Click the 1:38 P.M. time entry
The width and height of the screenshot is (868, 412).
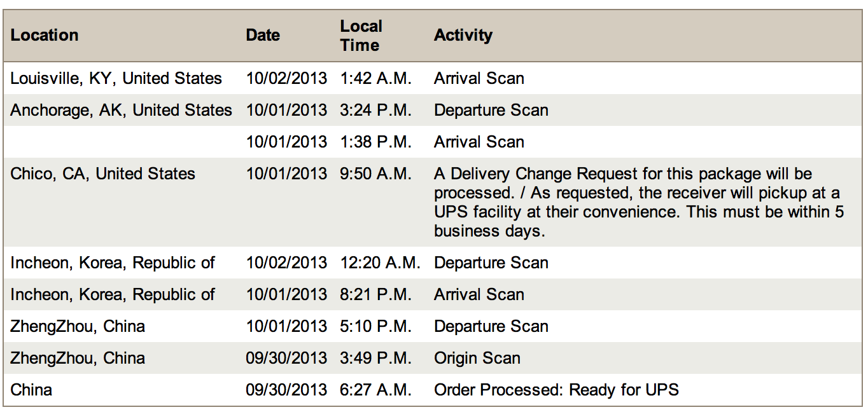point(375,142)
